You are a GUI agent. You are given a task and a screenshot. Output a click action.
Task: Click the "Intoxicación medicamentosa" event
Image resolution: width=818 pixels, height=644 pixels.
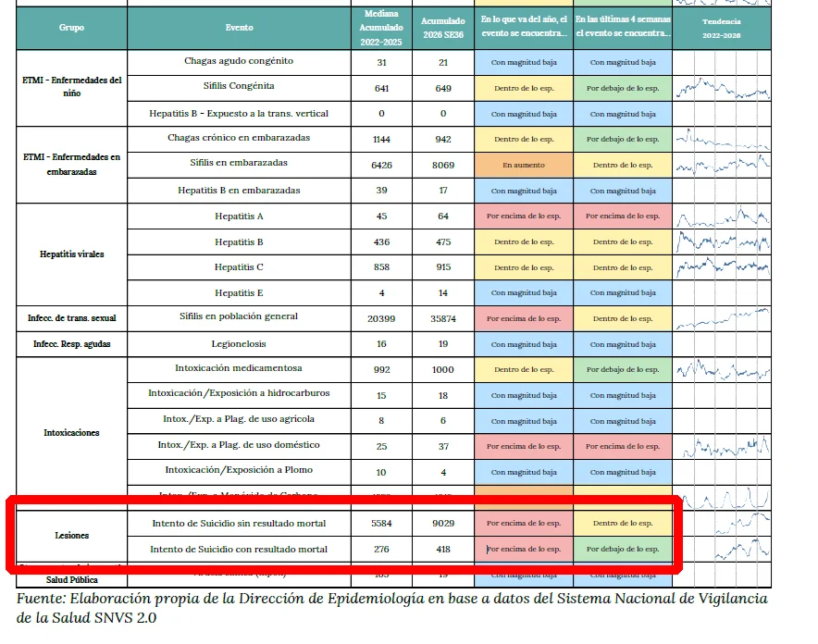pos(239,367)
